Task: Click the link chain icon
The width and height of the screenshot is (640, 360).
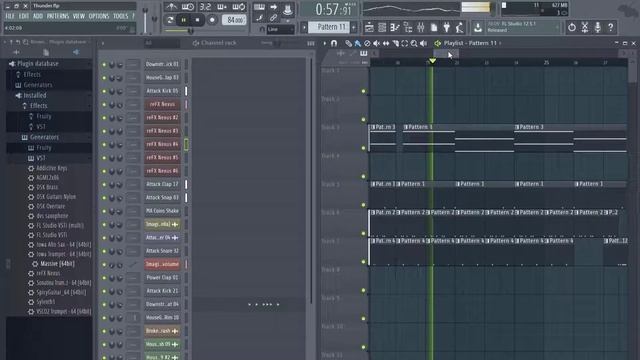Action: (x=273, y=18)
